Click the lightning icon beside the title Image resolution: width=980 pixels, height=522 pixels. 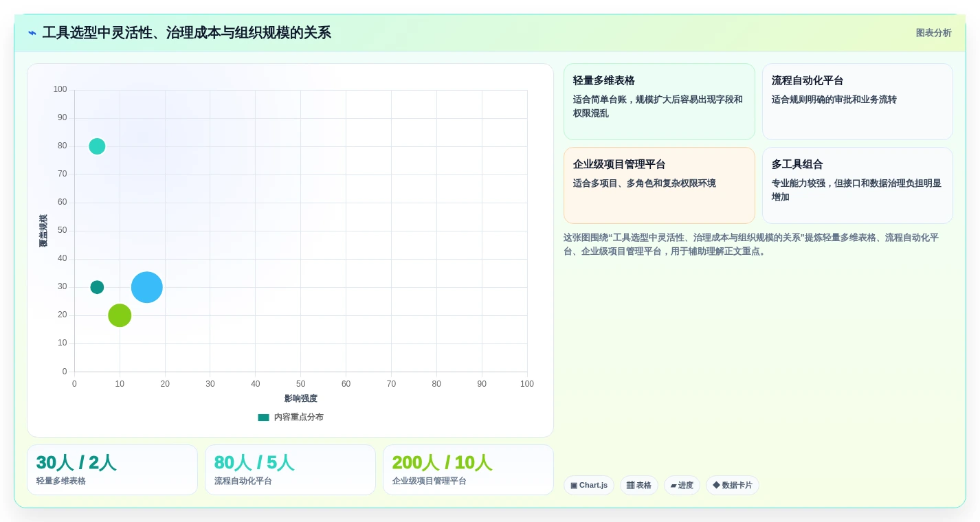coord(32,33)
